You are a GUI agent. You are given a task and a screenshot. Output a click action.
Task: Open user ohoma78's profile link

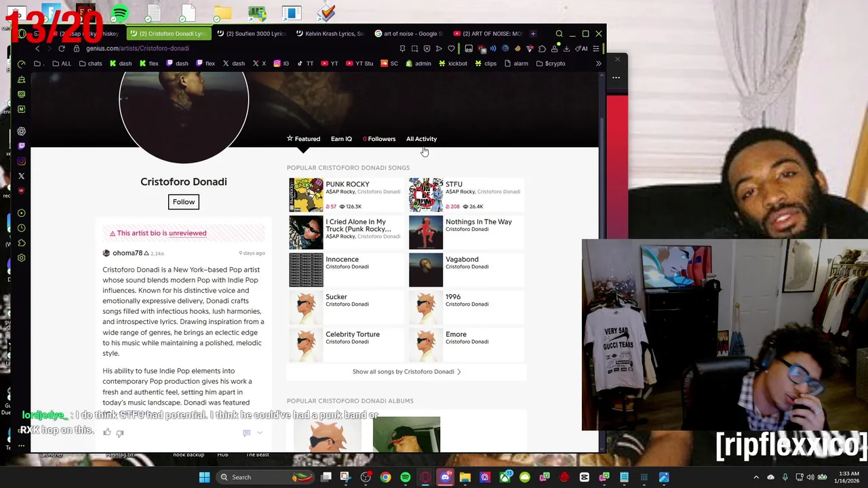click(x=127, y=253)
